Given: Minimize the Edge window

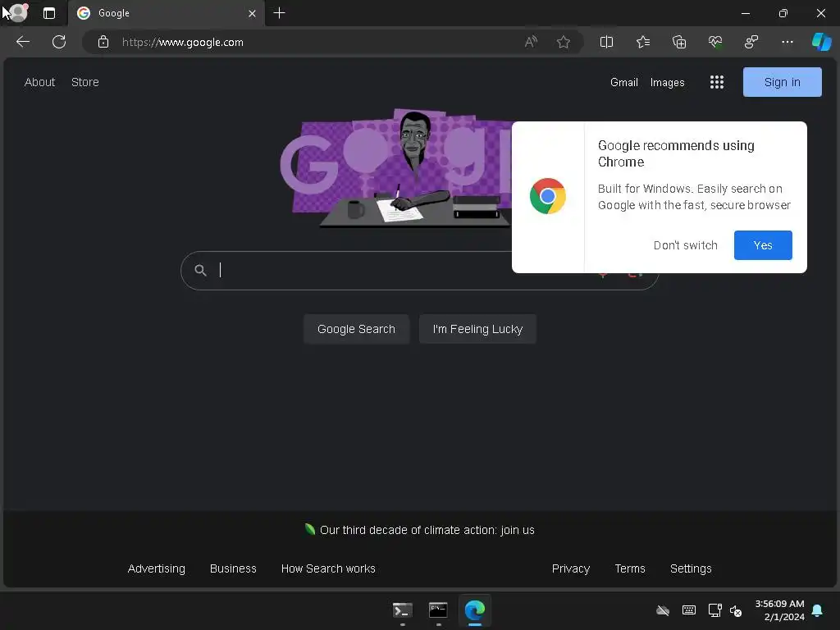Looking at the screenshot, I should (x=745, y=13).
